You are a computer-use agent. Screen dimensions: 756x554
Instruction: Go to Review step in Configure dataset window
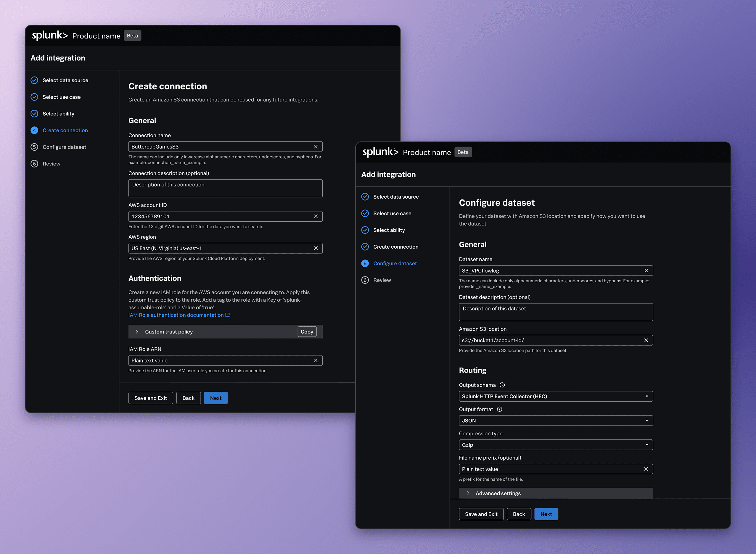point(382,280)
